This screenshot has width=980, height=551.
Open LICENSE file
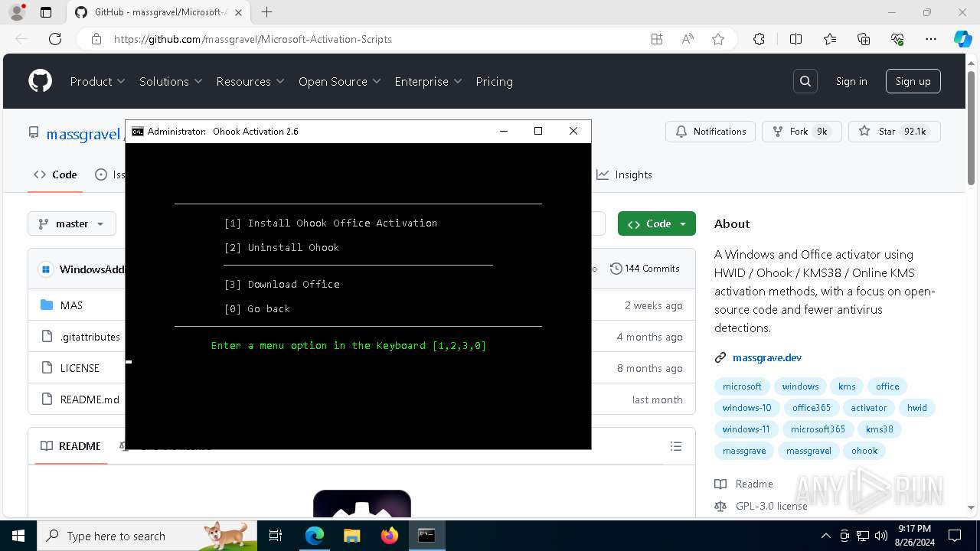click(80, 368)
